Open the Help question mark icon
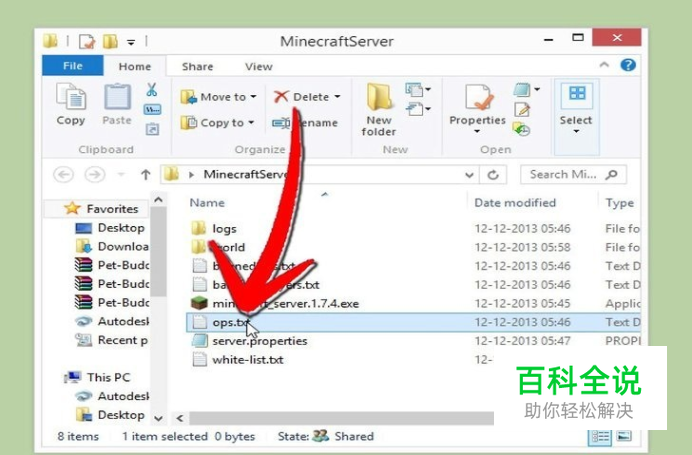This screenshot has width=692, height=455. pyautogui.click(x=628, y=65)
